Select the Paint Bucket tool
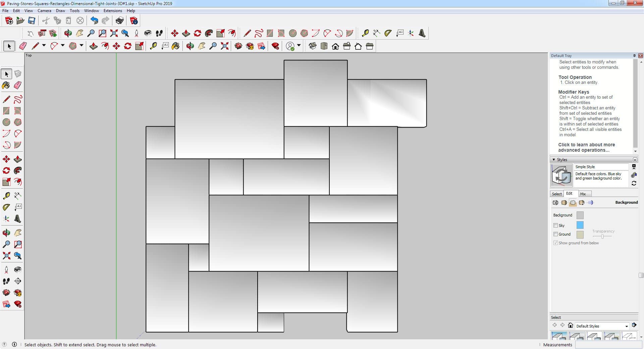Screen dimensions: 644x349 [6, 85]
